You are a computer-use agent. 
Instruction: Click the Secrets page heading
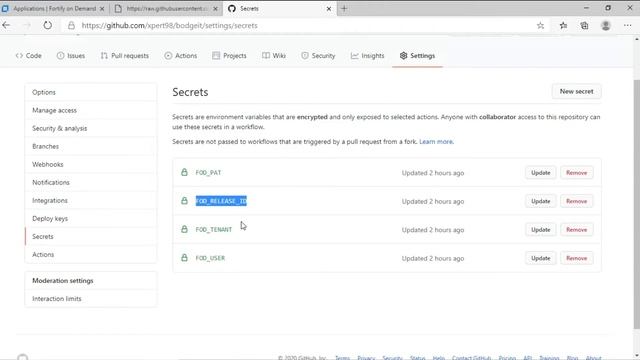190,92
